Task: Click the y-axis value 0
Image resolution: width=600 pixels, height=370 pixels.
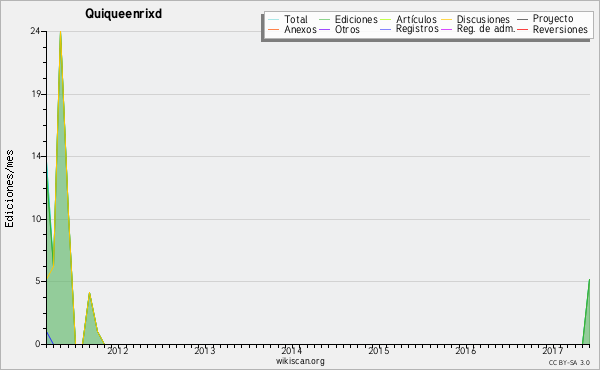Action: pyautogui.click(x=38, y=344)
